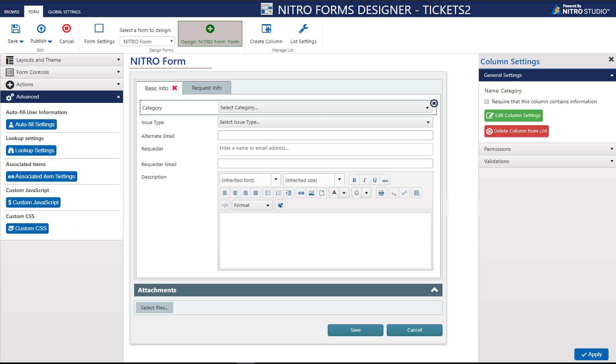Click the indent icon in Description editor
This screenshot has width=616, height=364.
289,193
